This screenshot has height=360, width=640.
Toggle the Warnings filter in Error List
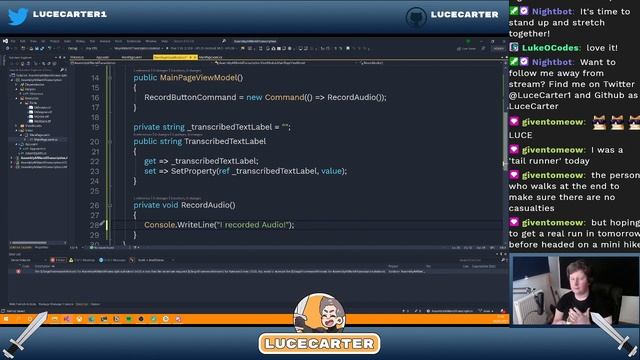82,260
